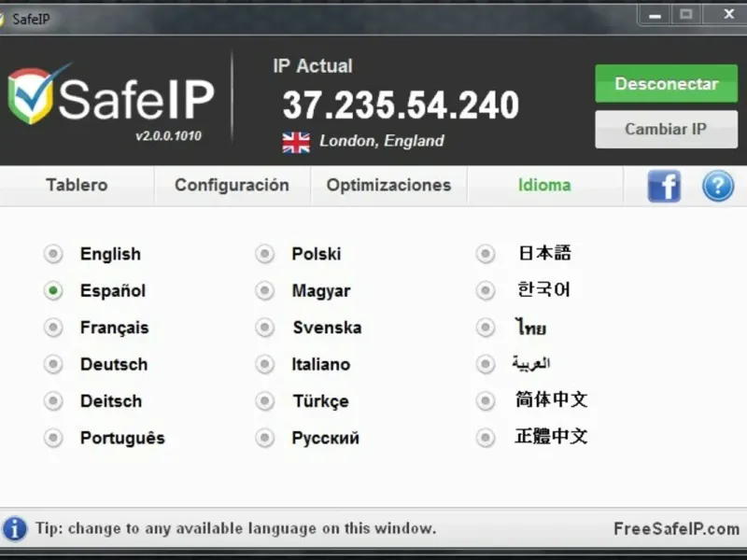Pick Deutsch language radio button
The height and width of the screenshot is (560, 747).
(x=53, y=364)
